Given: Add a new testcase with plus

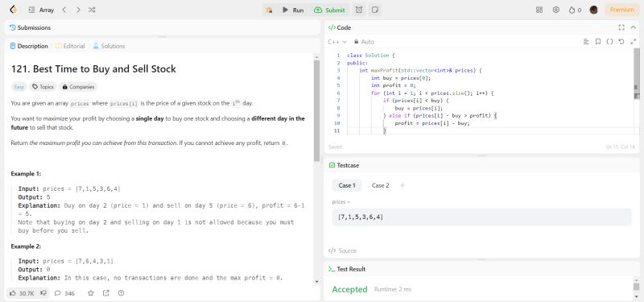Looking at the screenshot, I should 402,185.
